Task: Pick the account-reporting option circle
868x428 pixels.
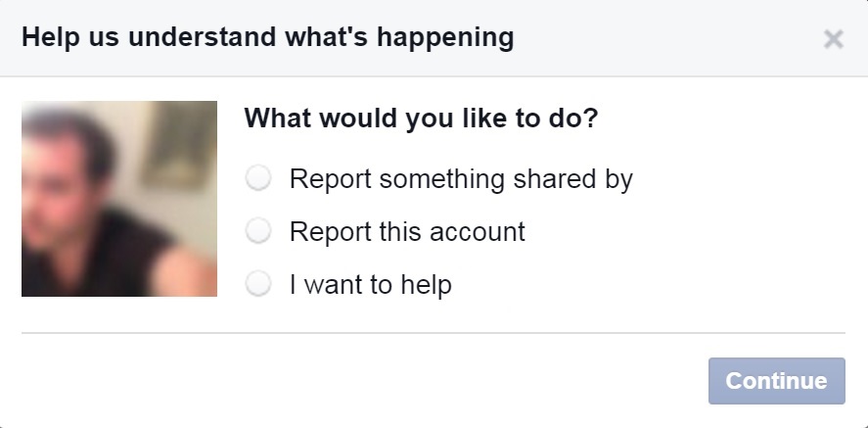Action: pyautogui.click(x=258, y=232)
